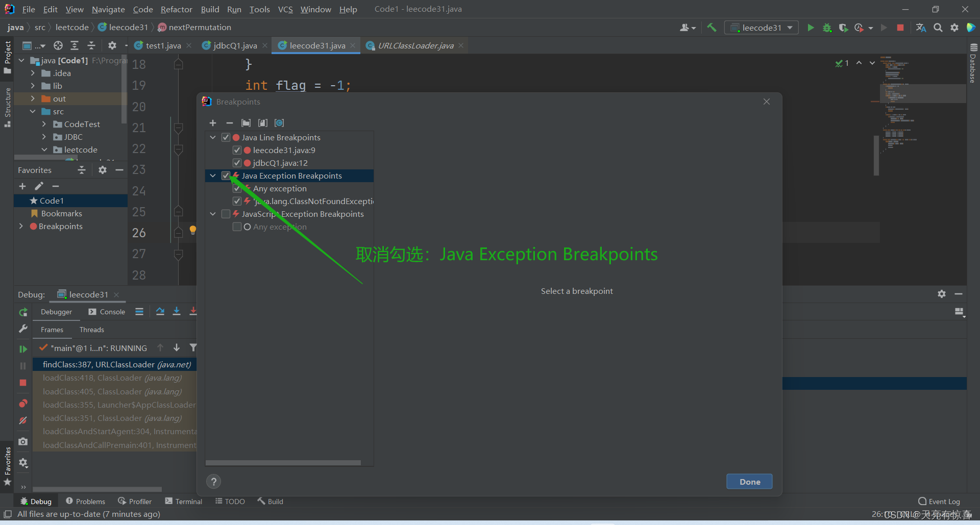Run leecode31 with green play icon
The height and width of the screenshot is (525, 980).
coord(811,28)
